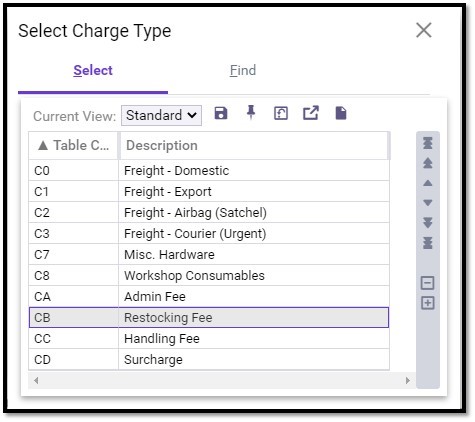Image resolution: width=475 pixels, height=422 pixels.
Task: Expand rows with the plus box icon
Action: pyautogui.click(x=428, y=303)
